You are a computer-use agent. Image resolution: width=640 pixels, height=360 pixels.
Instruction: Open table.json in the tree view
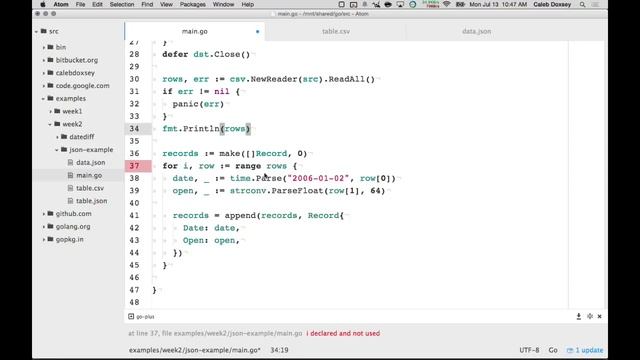pos(91,201)
